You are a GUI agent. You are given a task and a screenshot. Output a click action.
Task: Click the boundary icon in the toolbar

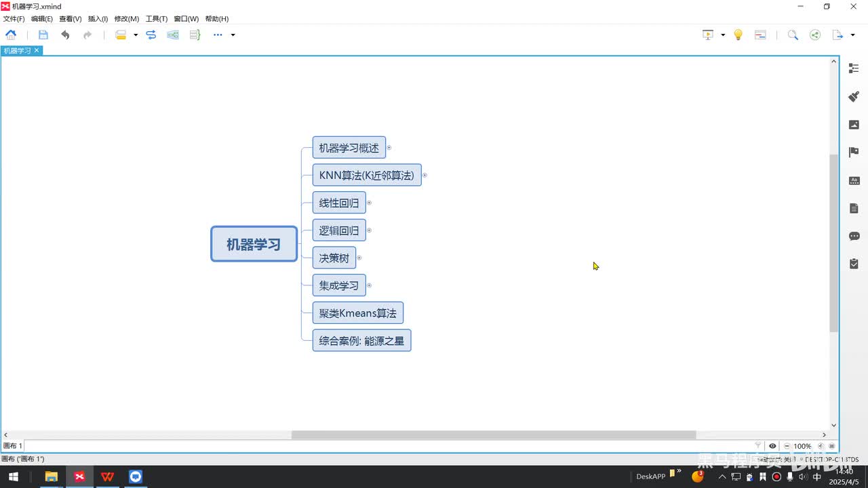pyautogui.click(x=173, y=35)
